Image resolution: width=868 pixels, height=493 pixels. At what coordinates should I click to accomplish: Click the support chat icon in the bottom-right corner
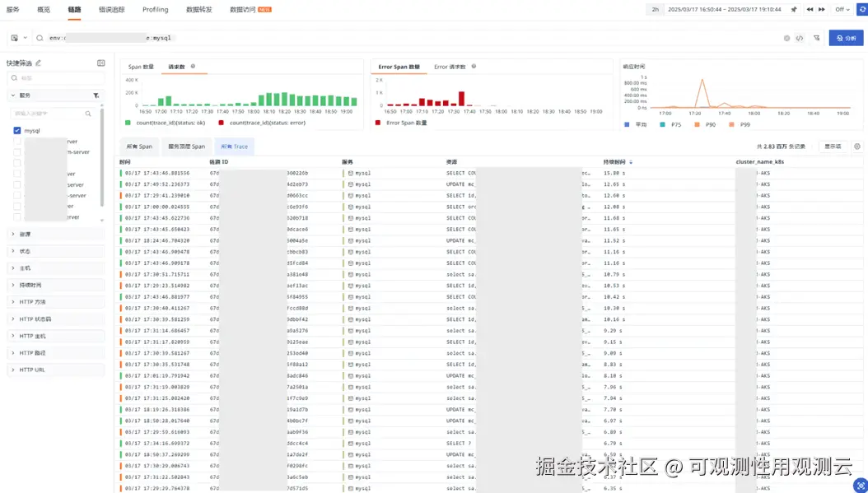click(x=861, y=486)
